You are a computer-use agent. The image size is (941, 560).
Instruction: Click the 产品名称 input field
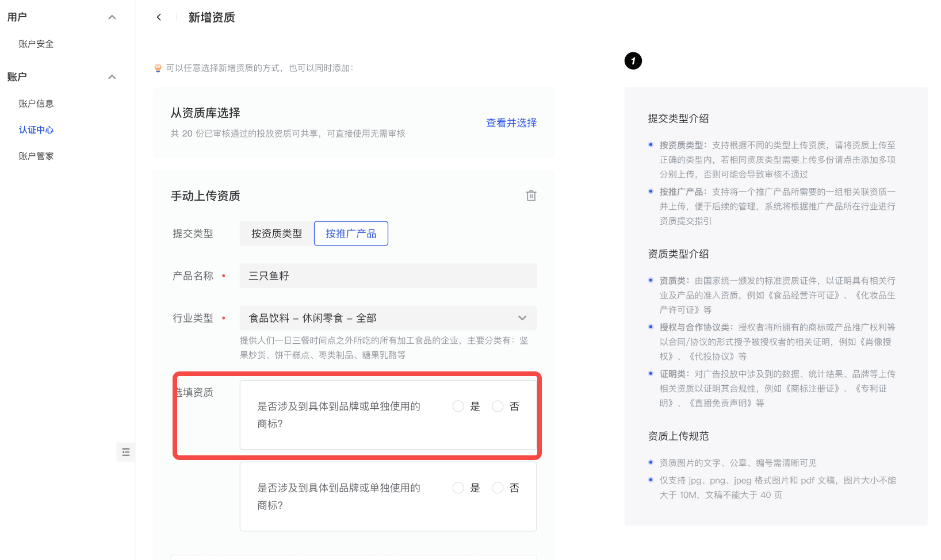coord(388,276)
